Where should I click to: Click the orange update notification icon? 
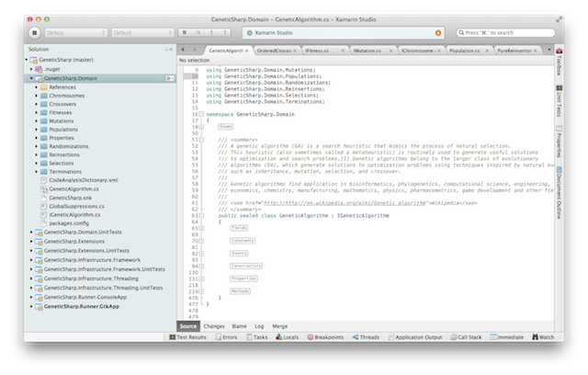438,33
